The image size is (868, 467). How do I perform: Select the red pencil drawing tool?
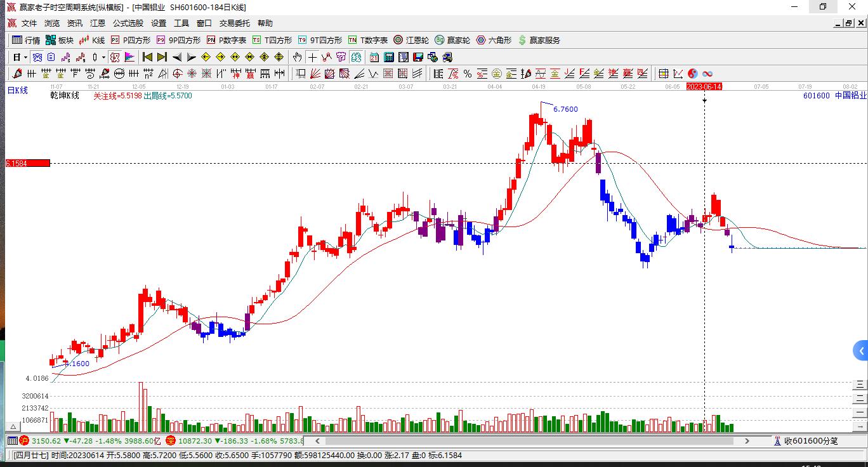click(x=17, y=74)
